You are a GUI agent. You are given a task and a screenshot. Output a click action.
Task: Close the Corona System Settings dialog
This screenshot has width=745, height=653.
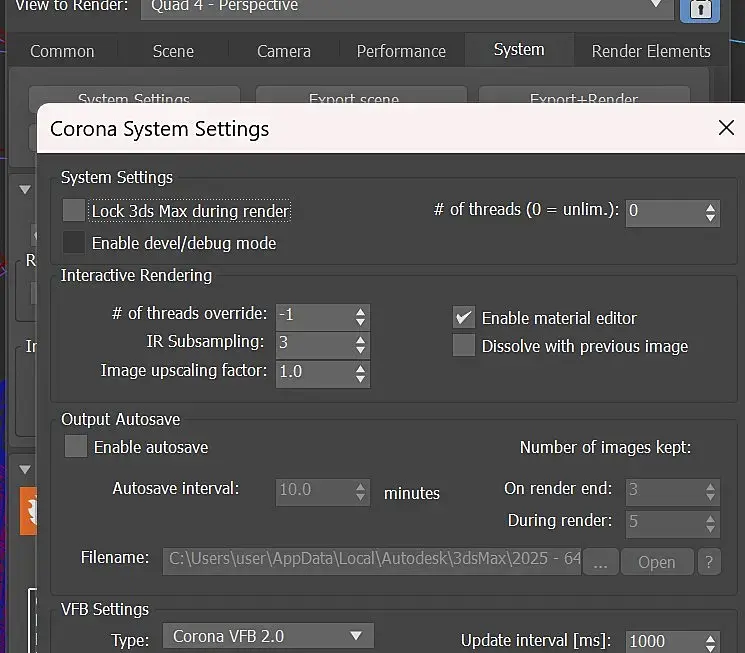(727, 127)
